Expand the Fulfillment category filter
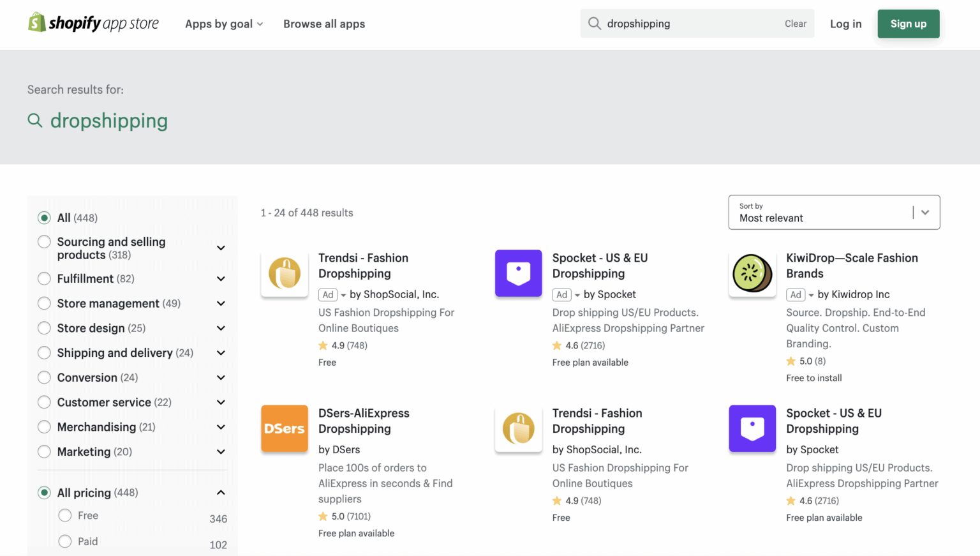 coord(221,278)
